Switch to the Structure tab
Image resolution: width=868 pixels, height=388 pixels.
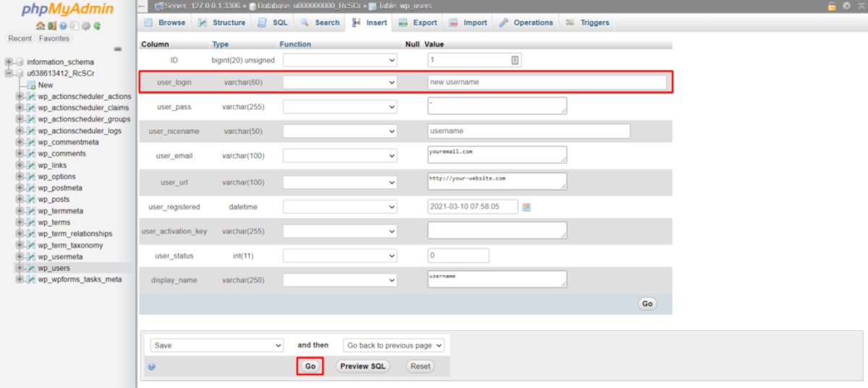[222, 22]
